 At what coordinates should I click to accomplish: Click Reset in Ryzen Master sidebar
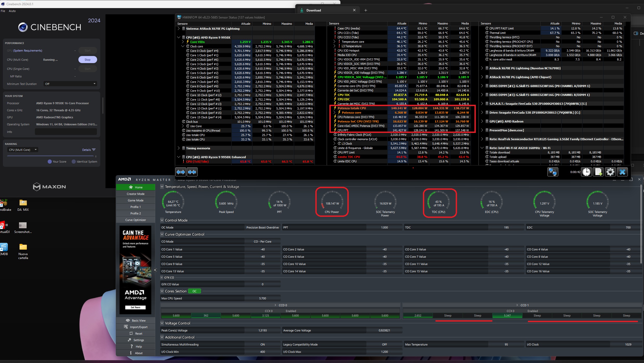click(x=136, y=334)
